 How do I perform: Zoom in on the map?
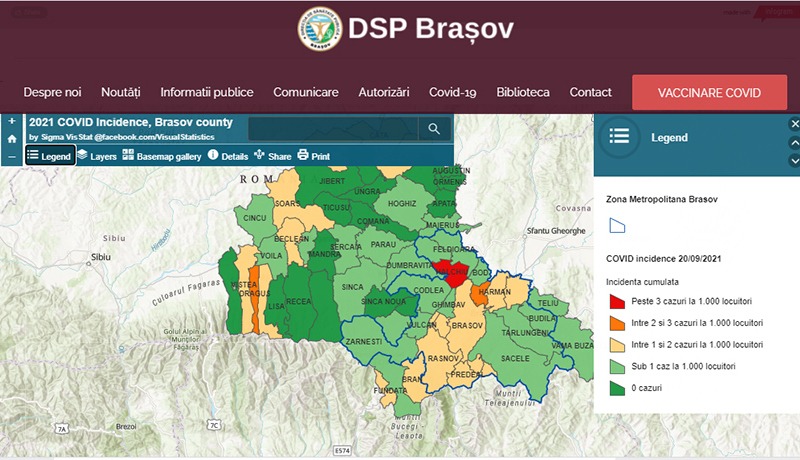pos(11,122)
